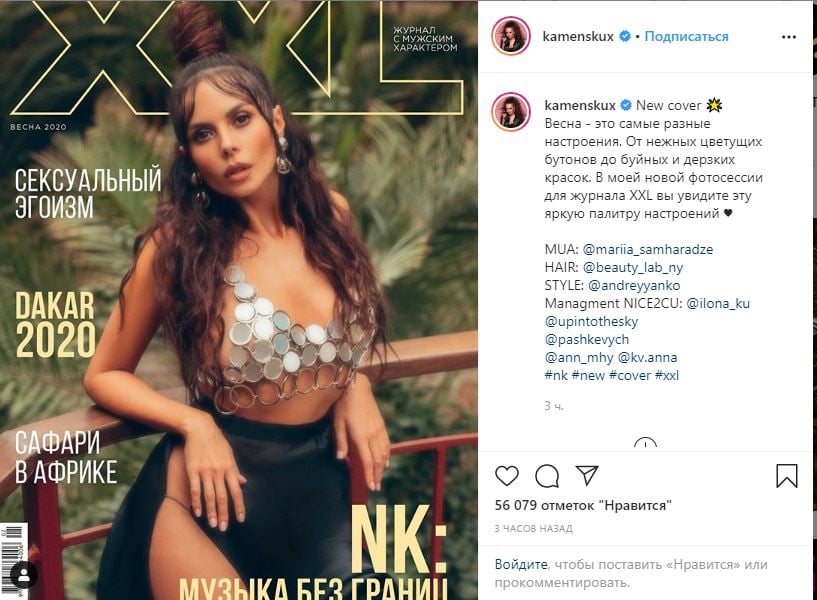The image size is (817, 600).
Task: Open kamenskux profile avatar in header
Action: 511,36
